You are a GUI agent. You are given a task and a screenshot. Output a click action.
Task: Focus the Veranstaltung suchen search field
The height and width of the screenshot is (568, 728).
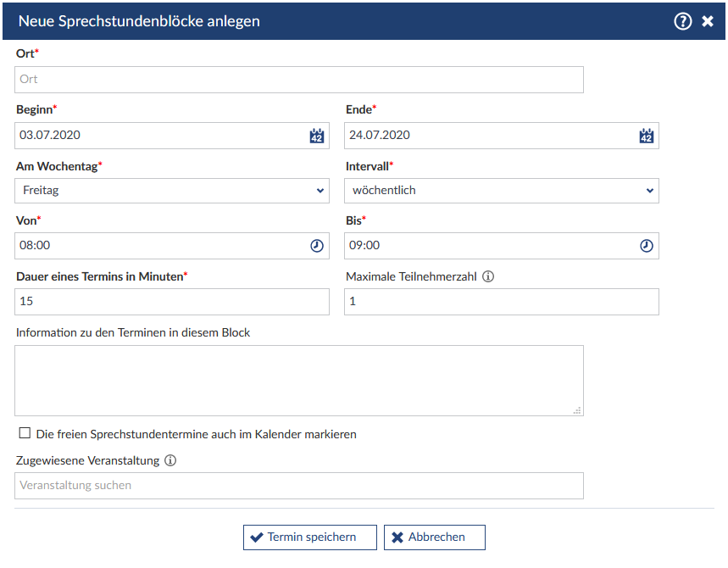299,486
